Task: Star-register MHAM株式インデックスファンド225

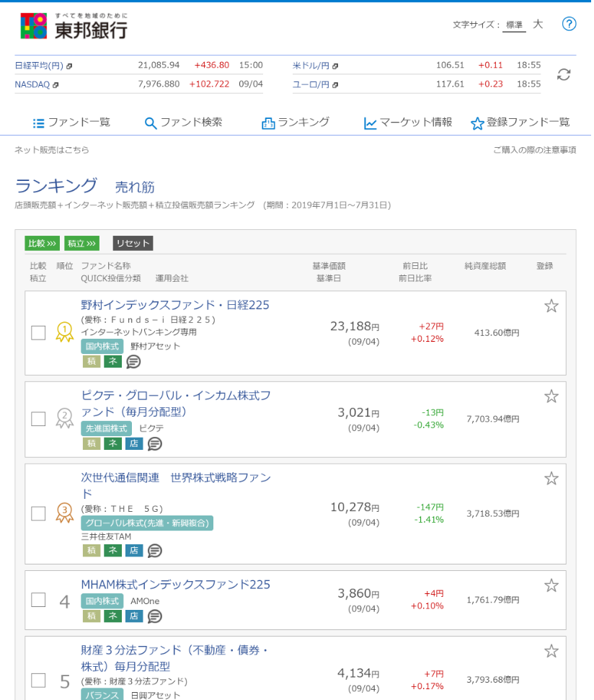Action: [x=551, y=585]
